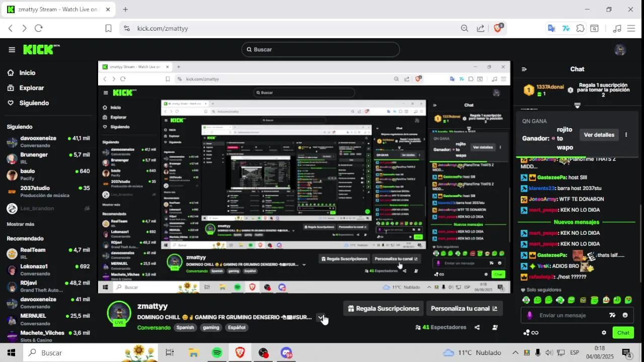Bookmark this page in browser
Viewport: 644px width, 362px height.
pyautogui.click(x=108, y=29)
